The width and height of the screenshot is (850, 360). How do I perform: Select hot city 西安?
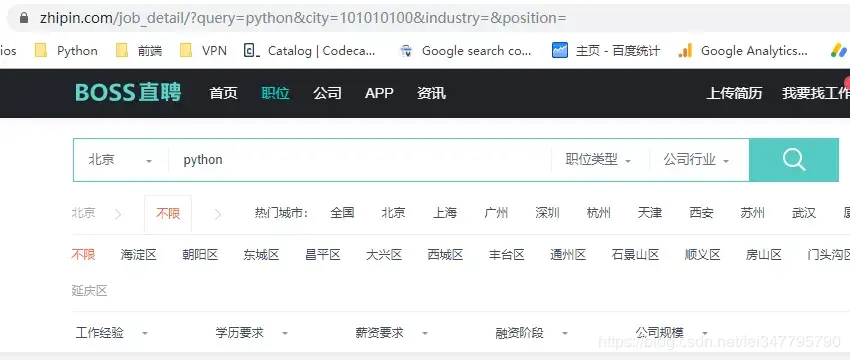pos(701,213)
